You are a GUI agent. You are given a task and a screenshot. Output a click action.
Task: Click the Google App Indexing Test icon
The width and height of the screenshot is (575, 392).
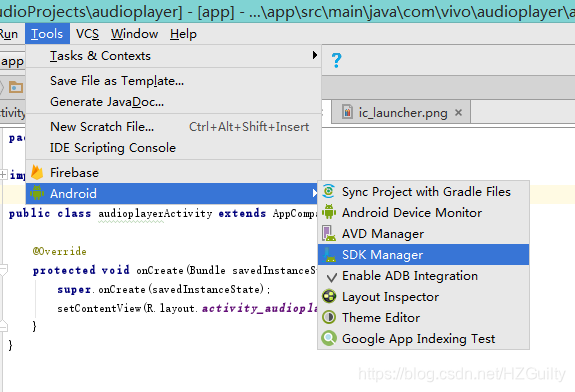(x=329, y=338)
